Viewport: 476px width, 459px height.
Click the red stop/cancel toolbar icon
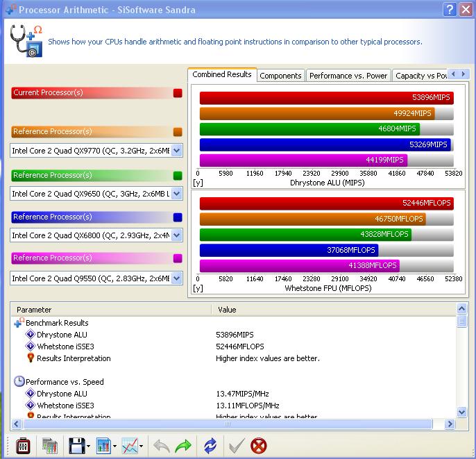(258, 446)
